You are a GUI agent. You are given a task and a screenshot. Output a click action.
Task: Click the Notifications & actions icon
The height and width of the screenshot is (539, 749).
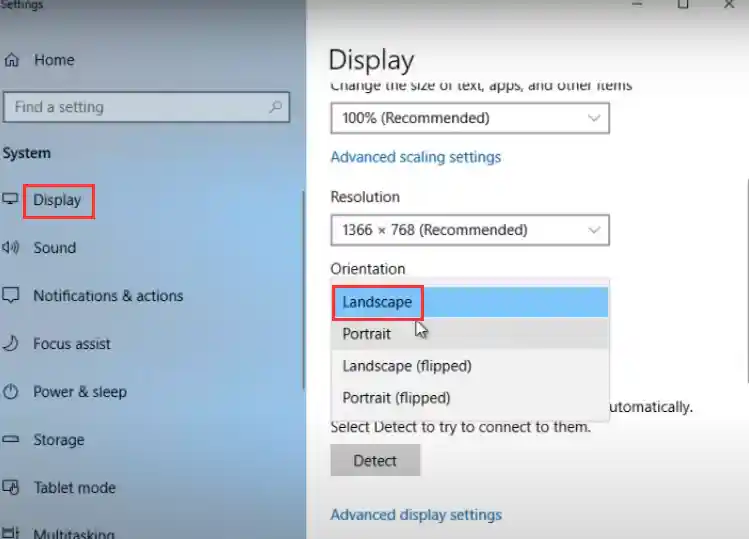[x=11, y=296]
